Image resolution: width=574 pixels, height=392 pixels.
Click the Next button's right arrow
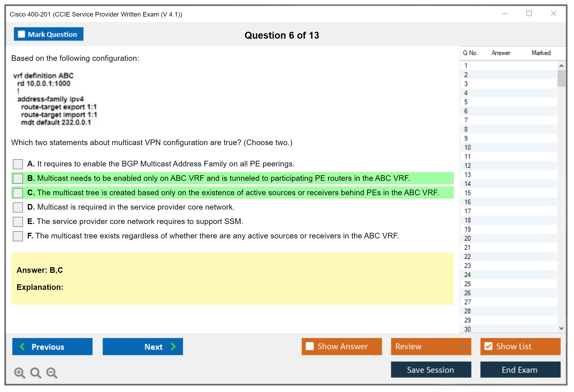pos(173,346)
